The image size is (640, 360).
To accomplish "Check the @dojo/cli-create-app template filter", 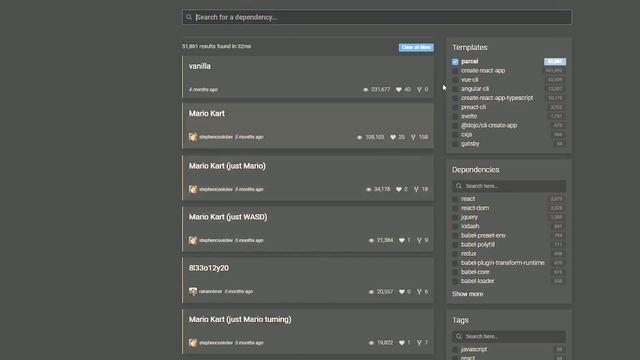I will [x=455, y=126].
